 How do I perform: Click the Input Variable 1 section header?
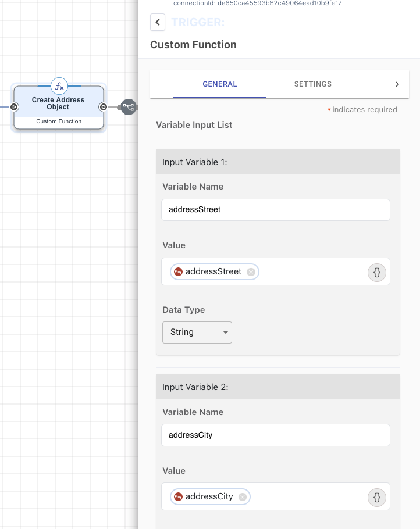tap(277, 162)
